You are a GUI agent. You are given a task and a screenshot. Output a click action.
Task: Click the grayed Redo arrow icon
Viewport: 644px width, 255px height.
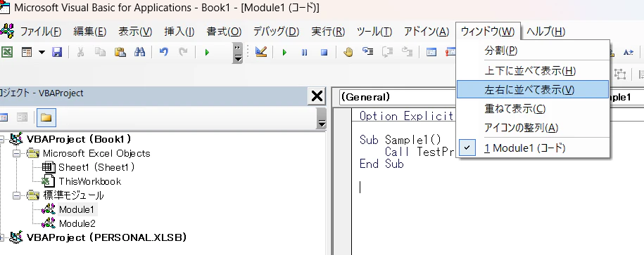click(183, 52)
